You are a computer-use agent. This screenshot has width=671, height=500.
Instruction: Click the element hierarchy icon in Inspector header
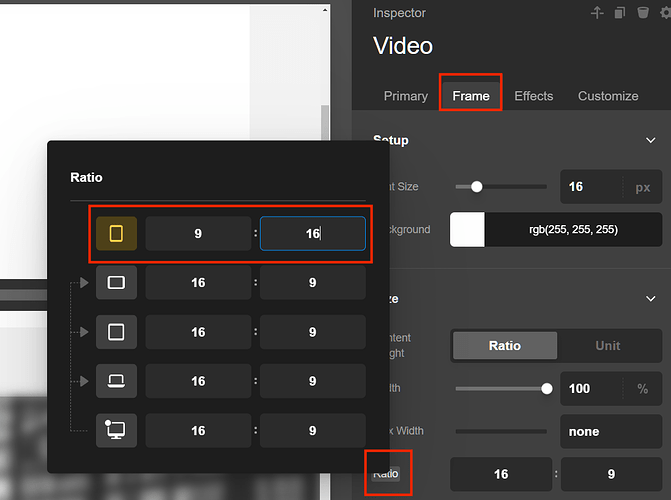tap(598, 13)
